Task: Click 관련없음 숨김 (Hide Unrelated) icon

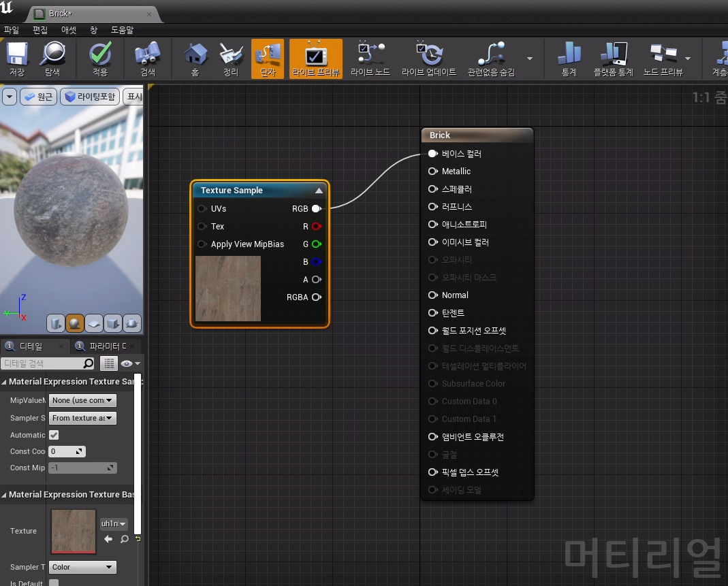Action: pyautogui.click(x=491, y=59)
